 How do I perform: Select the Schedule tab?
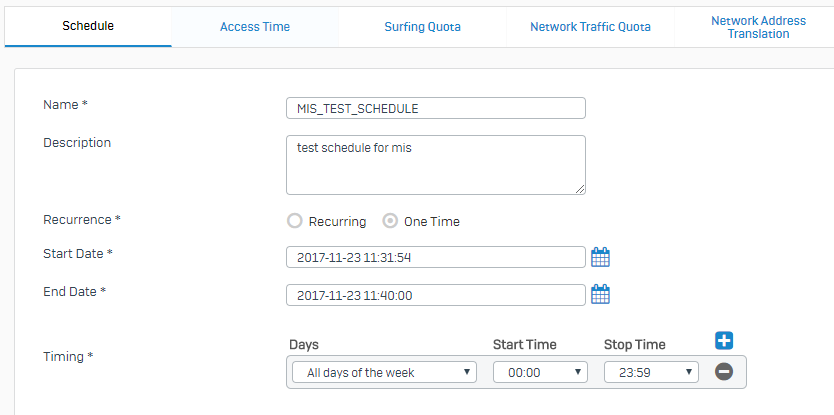pos(88,26)
